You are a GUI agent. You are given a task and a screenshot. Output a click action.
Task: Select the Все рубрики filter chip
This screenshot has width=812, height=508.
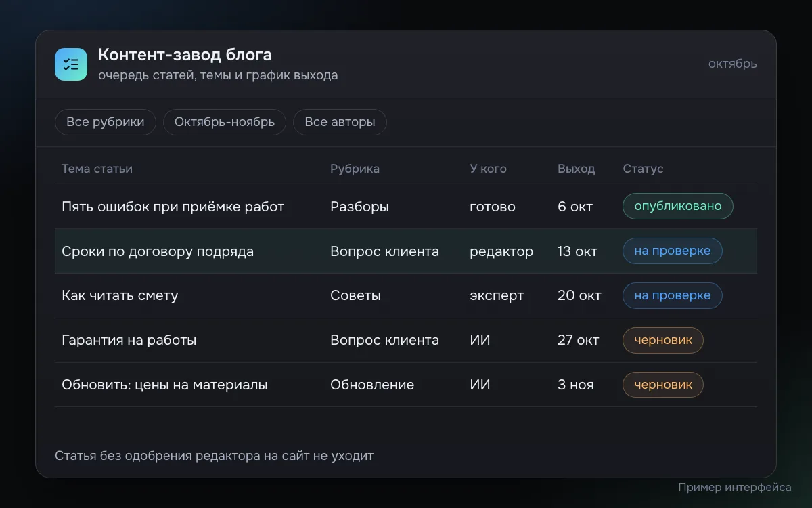106,123
